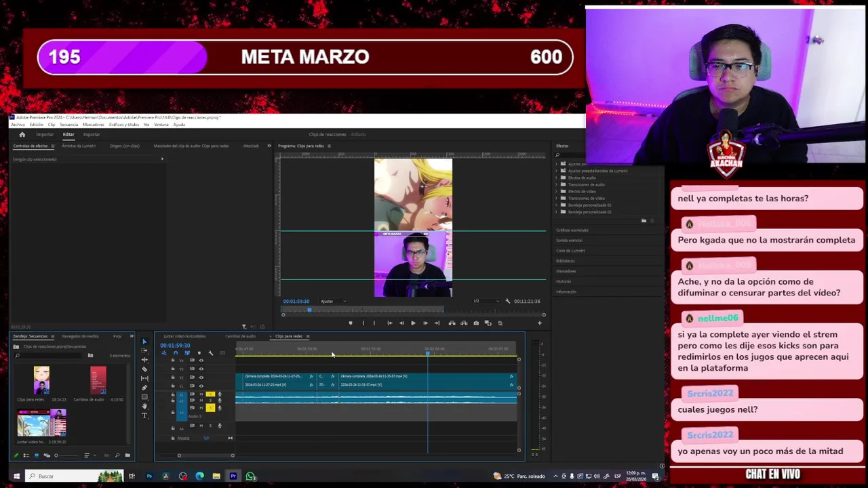
Task: Switch to the Cambios de audio timeline tab
Action: (x=241, y=336)
